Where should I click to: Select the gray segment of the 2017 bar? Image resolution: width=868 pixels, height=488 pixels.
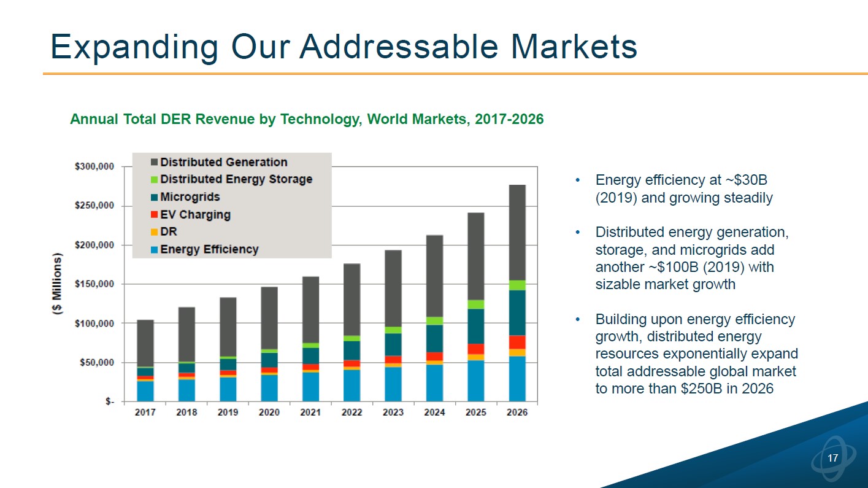(x=145, y=343)
